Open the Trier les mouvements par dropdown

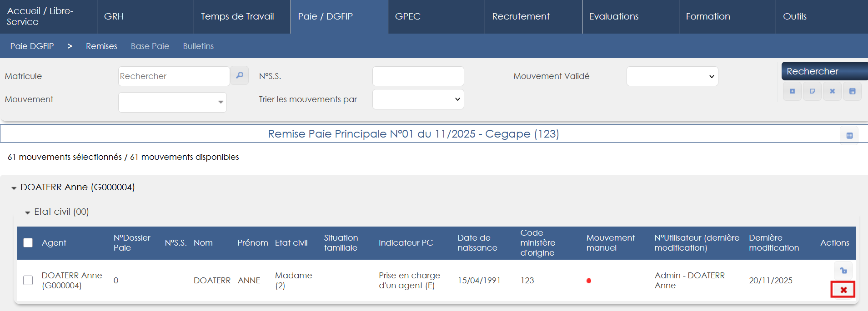418,99
